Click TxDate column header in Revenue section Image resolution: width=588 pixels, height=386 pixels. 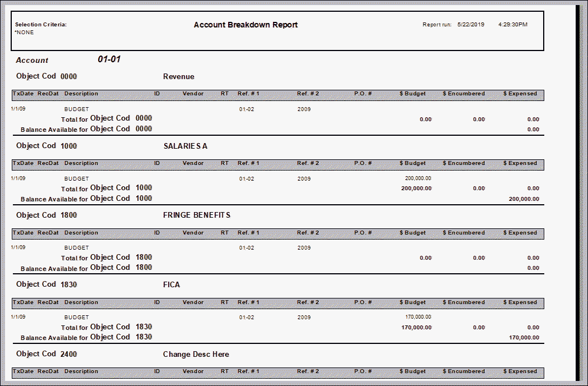[23, 94]
